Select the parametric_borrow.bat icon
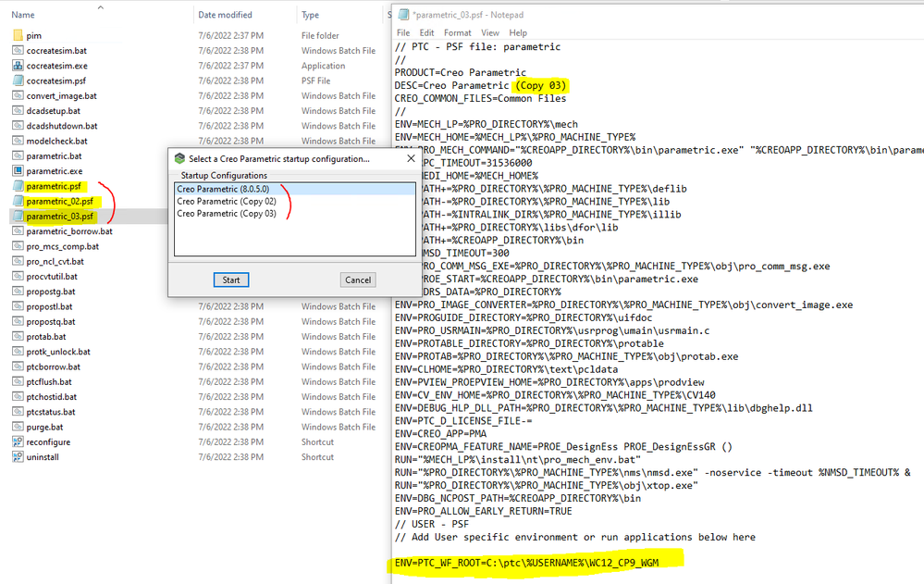 18,231
